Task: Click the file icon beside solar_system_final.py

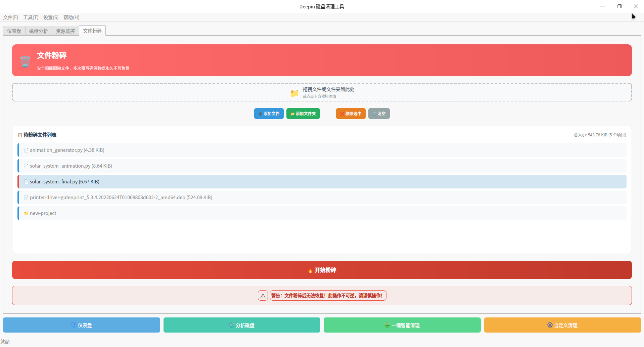Action: 26,182
